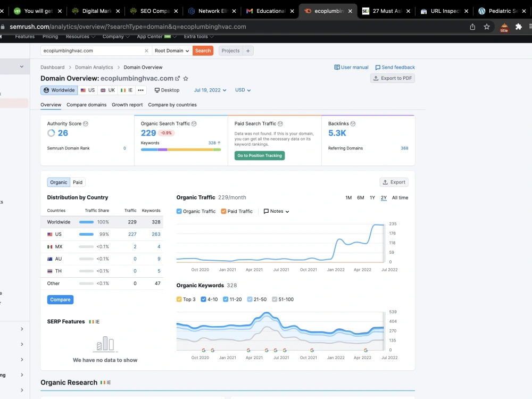Click the Send feedback link
The width and height of the screenshot is (532, 399).
395,67
